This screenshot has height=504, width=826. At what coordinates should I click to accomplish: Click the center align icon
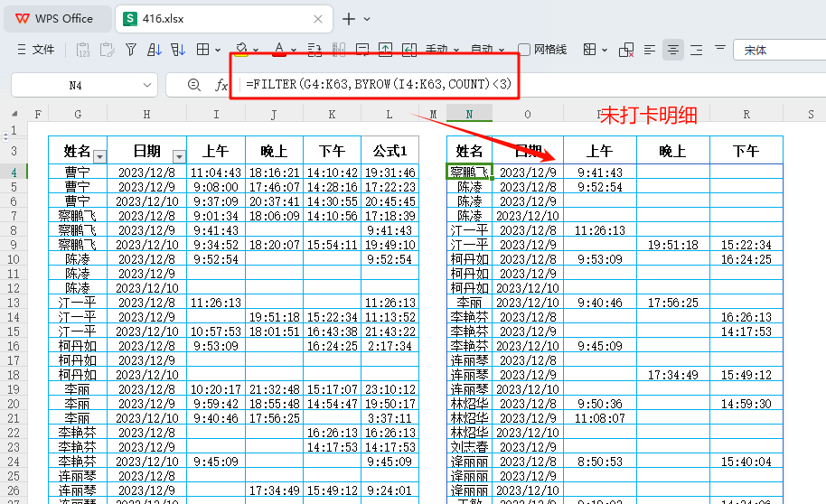[x=672, y=50]
